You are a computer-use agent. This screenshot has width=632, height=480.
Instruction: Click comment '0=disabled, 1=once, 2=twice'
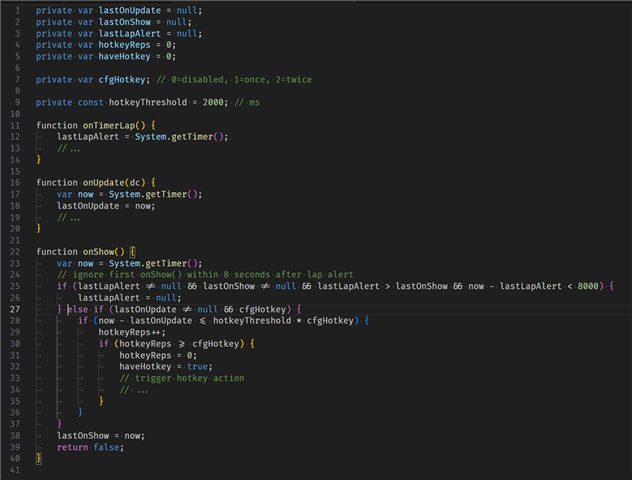[x=241, y=79]
